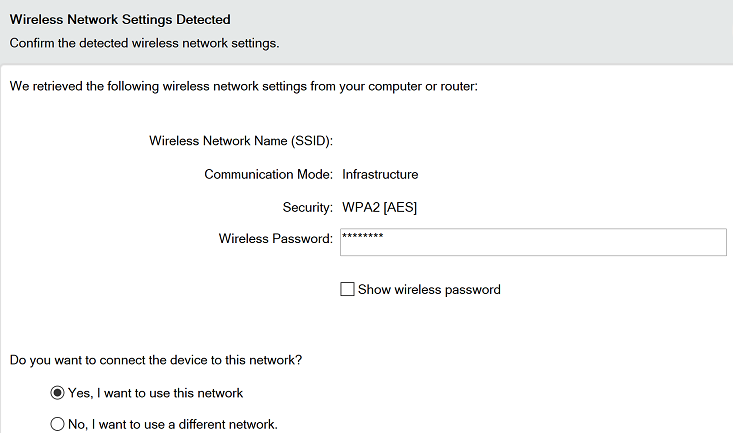This screenshot has width=733, height=445.
Task: Select the 'Yes' use this network radio button
Action: click(57, 393)
